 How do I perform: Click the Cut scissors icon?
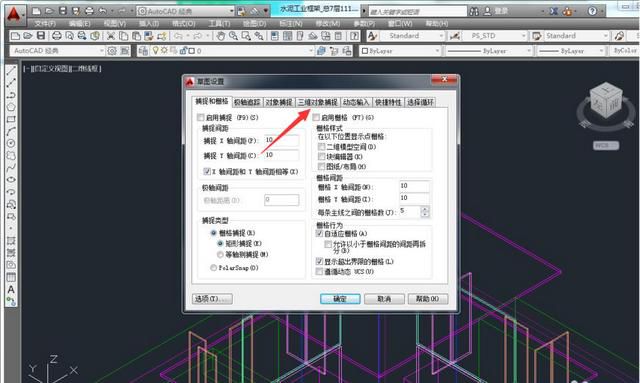(111, 36)
